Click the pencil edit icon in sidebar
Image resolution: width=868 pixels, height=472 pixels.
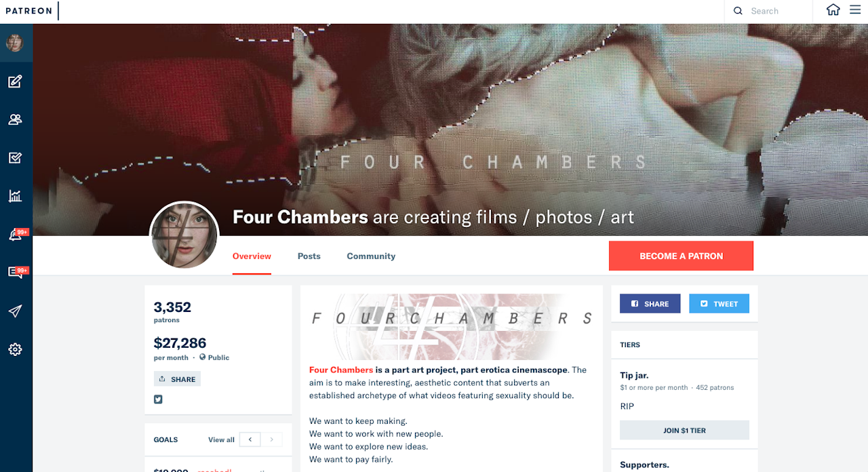pyautogui.click(x=15, y=81)
